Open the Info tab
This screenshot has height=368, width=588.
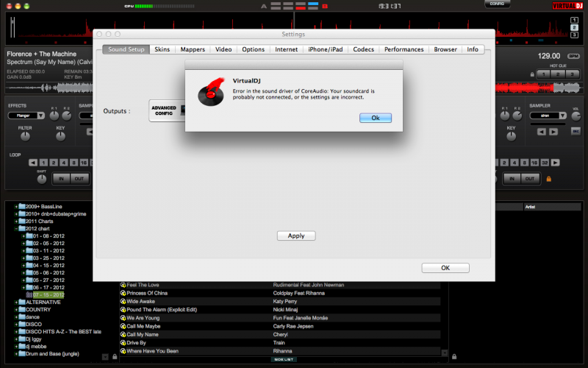point(473,49)
